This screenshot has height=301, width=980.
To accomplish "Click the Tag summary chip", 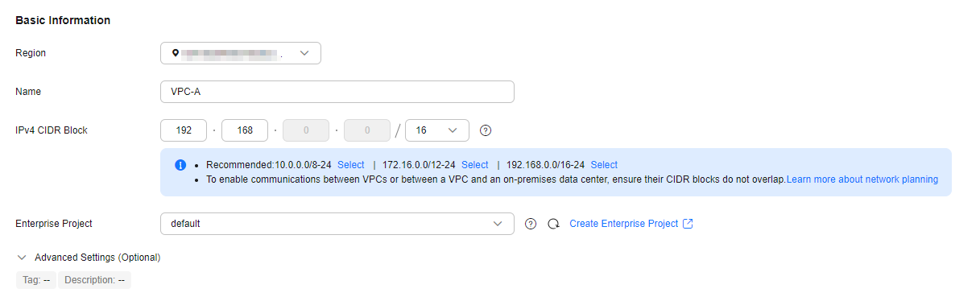I will coord(36,280).
